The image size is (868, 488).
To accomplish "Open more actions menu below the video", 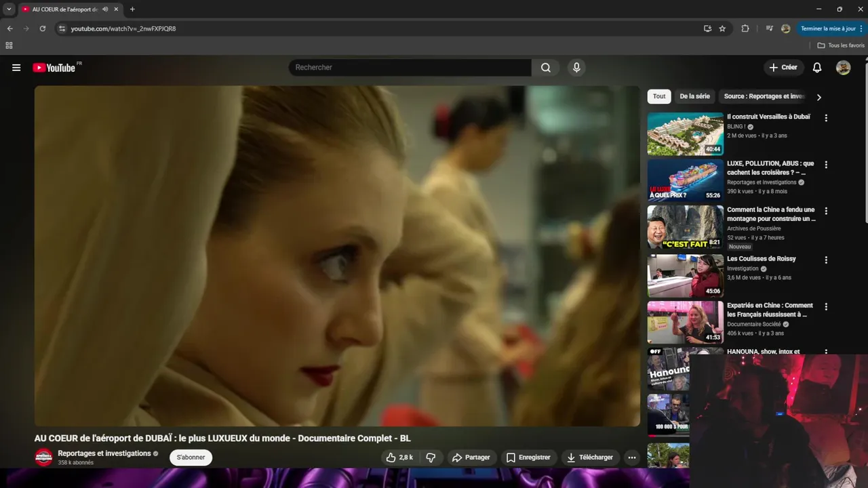I will coord(632,457).
